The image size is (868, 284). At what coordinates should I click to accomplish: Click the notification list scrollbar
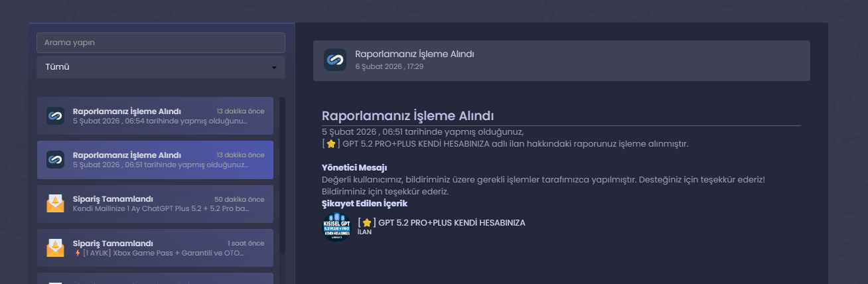(282, 176)
